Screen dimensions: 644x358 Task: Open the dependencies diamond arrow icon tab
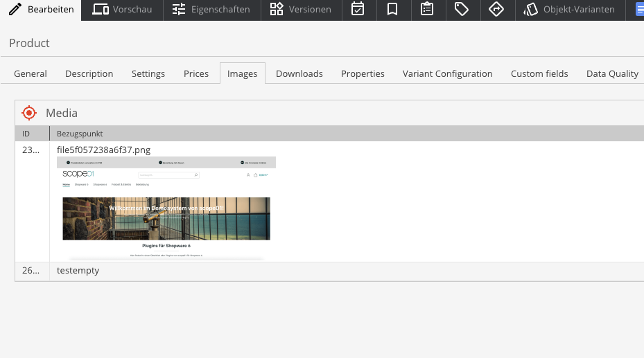496,9
